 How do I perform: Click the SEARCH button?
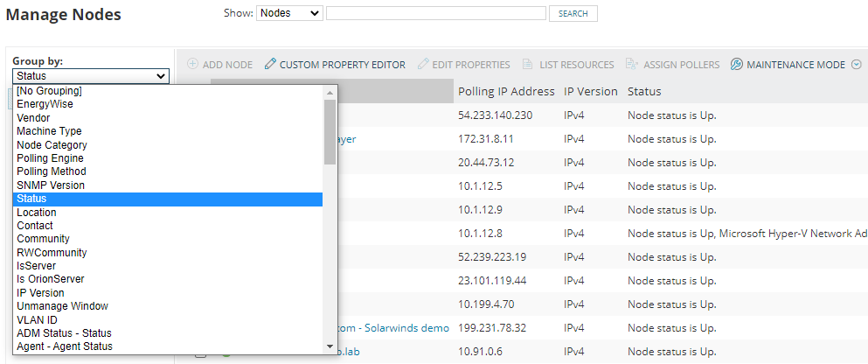(573, 13)
